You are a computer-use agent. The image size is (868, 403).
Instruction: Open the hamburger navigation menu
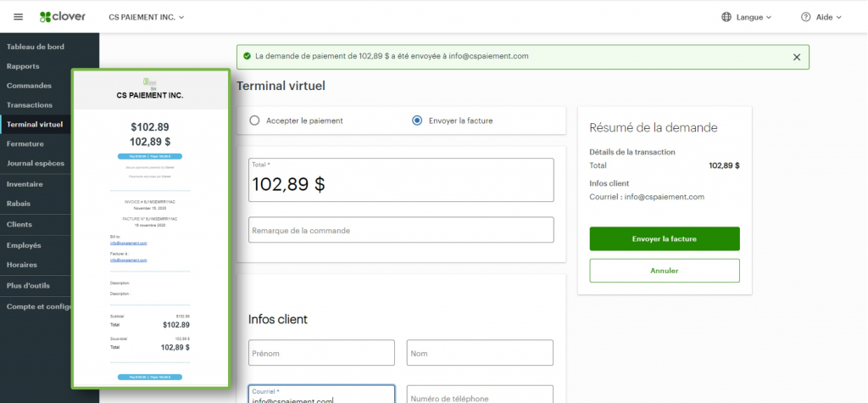pos(19,17)
